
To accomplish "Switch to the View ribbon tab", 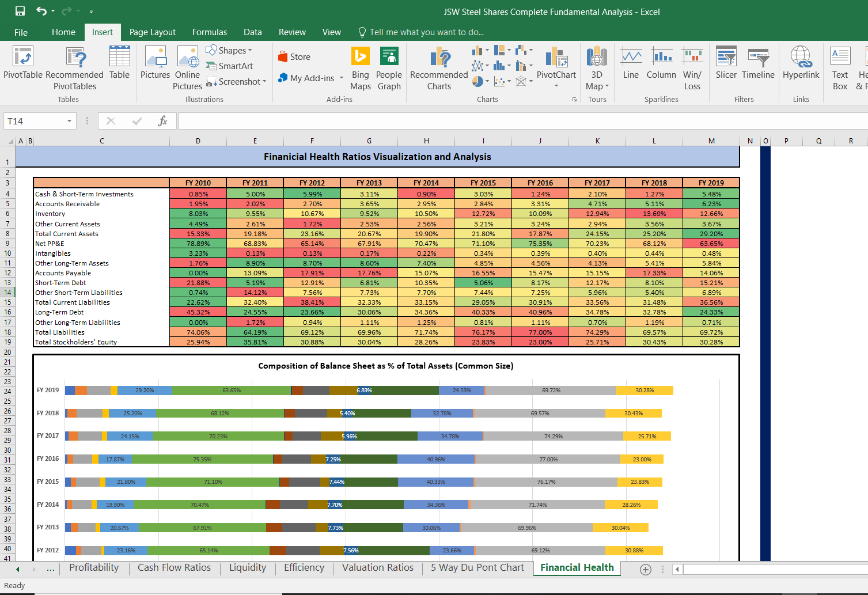I will tap(331, 32).
